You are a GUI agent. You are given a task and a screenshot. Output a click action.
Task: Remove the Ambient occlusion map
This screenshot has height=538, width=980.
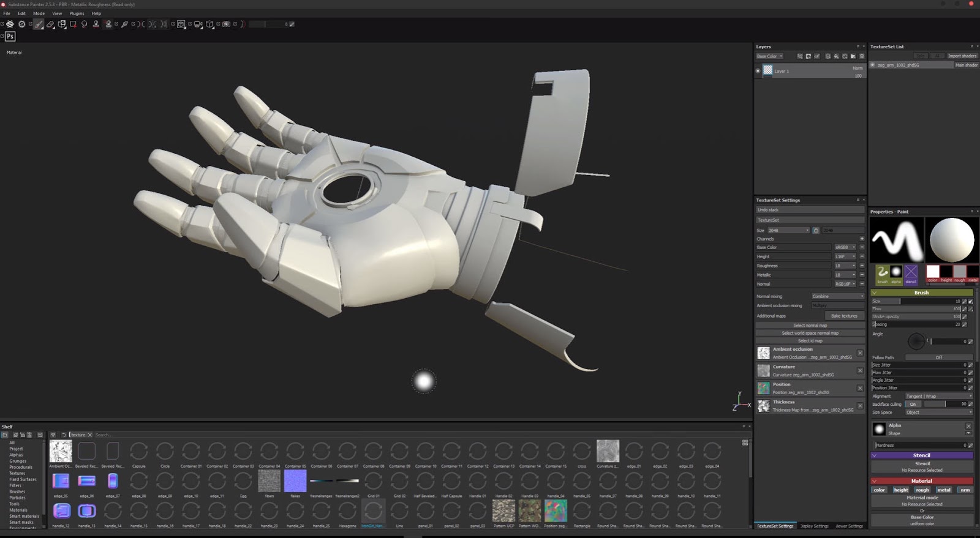click(860, 353)
